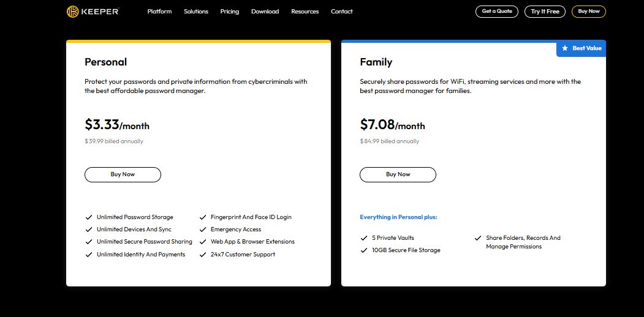Click Buy Now in the header
This screenshot has width=644, height=317.
tap(589, 12)
